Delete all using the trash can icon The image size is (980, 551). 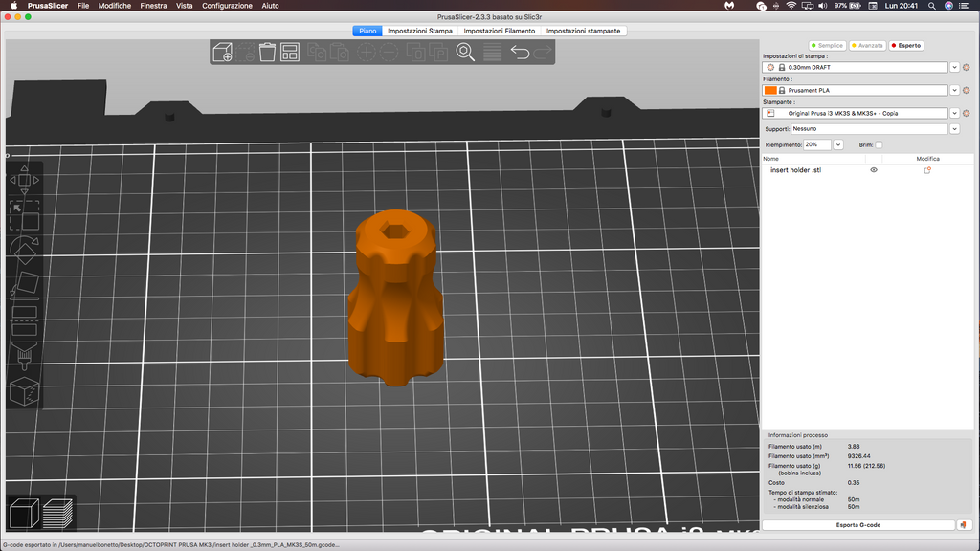(x=268, y=52)
